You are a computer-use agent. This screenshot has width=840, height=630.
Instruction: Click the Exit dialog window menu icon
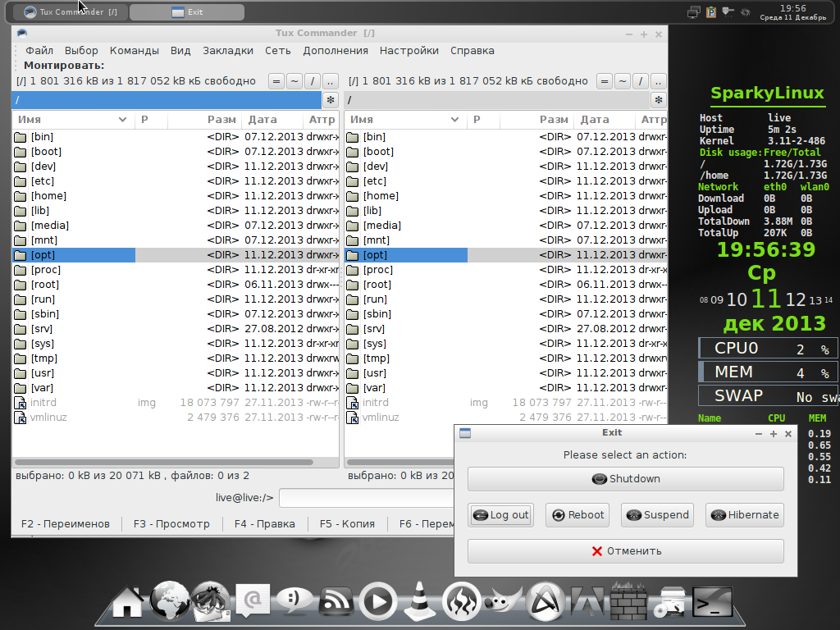coord(465,433)
